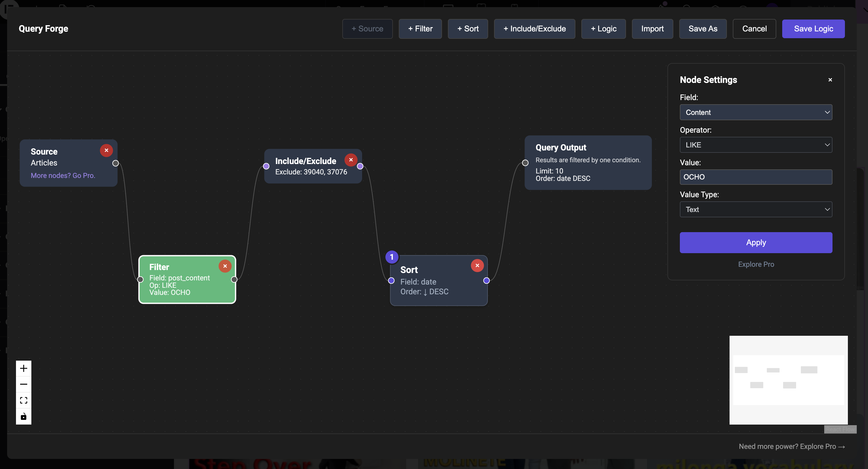The height and width of the screenshot is (469, 868).
Task: Click the flow minimap thumbnail
Action: (788, 380)
